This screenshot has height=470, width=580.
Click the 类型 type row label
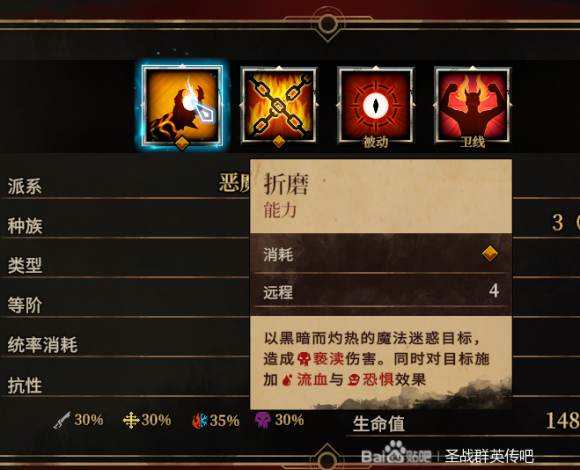pyautogui.click(x=25, y=266)
